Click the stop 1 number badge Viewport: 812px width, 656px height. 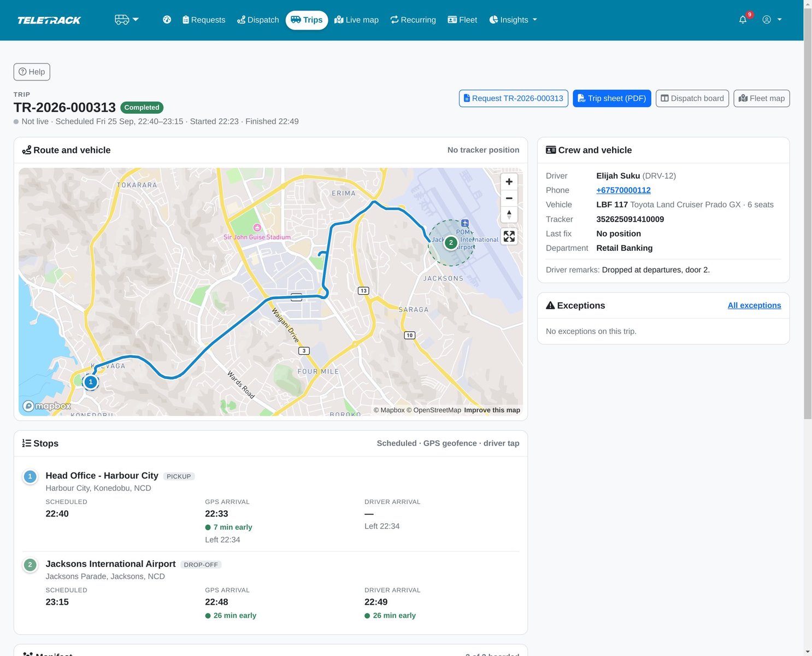tap(30, 477)
